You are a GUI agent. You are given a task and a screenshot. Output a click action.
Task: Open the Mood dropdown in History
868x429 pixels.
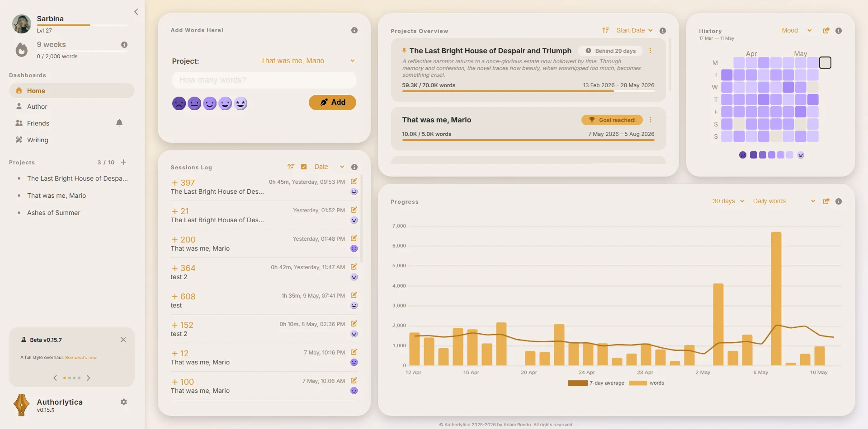tap(797, 30)
